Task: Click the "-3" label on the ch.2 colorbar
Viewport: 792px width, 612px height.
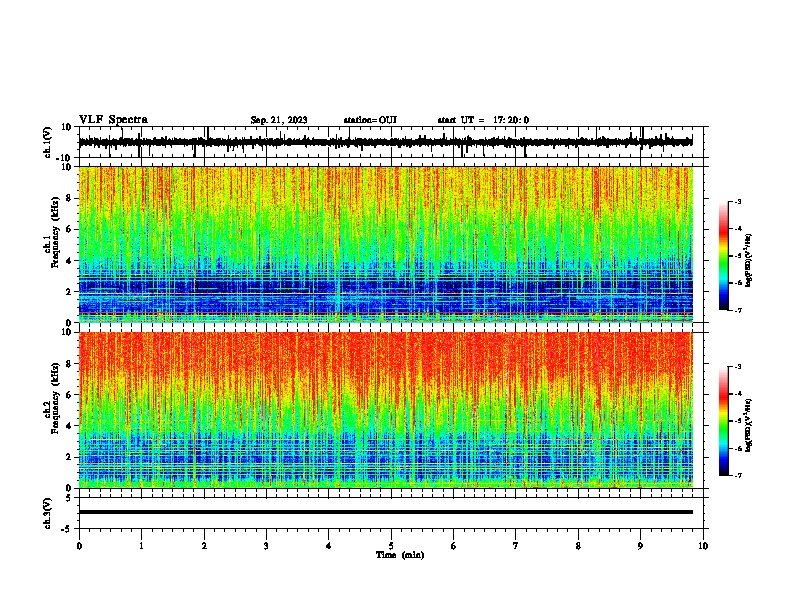Action: 736,367
